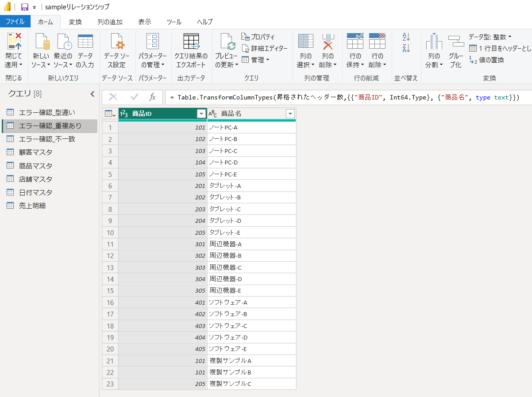Collapse the Queries pane with the chevron
Image resolution: width=532 pixels, height=397 pixels.
tap(93, 94)
